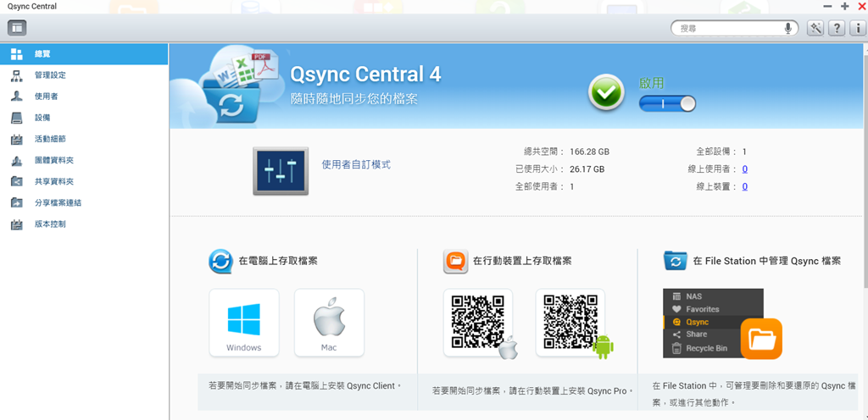
Task: Toggle the 啟用 enable switch off
Action: 667,104
